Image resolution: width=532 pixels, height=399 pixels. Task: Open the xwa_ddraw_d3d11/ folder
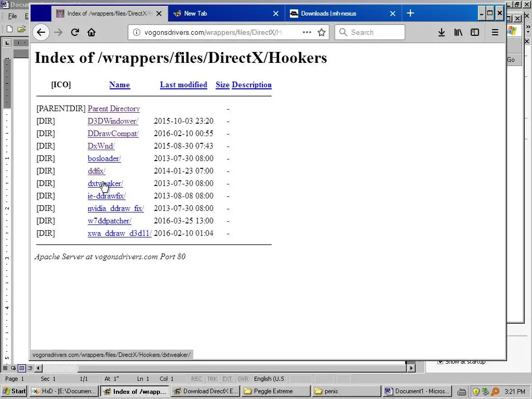[x=119, y=233]
